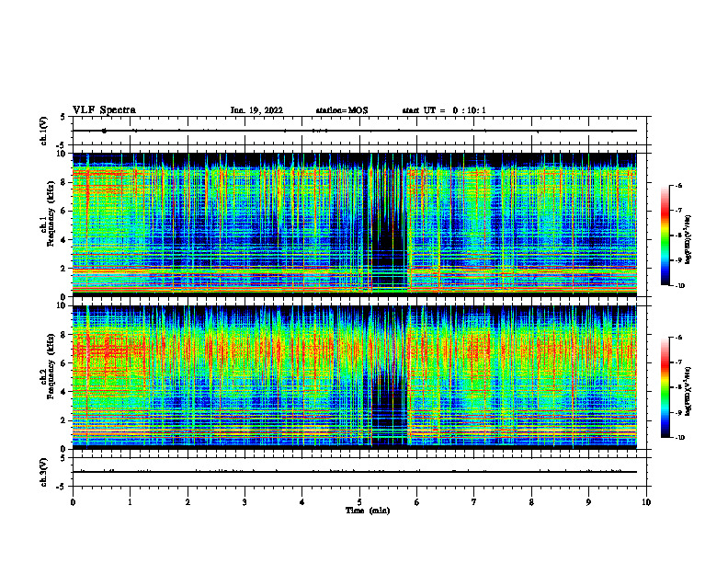Click the -10 label on ch.2 colorbar
The image size is (728, 563).
(x=679, y=438)
